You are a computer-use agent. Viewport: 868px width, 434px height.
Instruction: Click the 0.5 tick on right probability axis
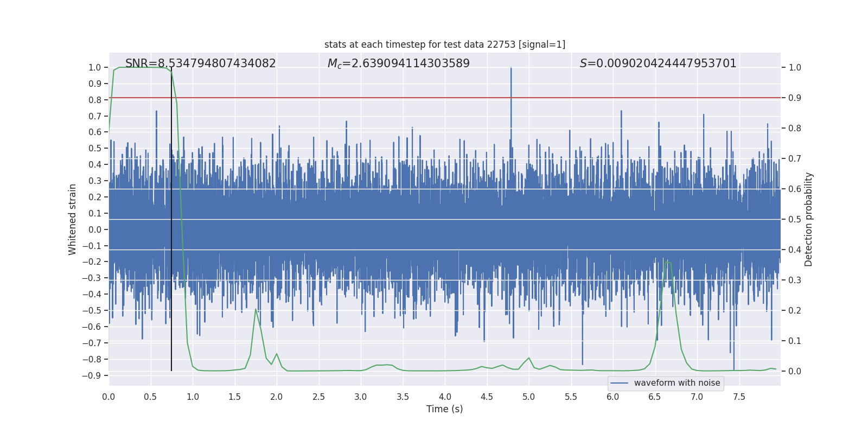tap(795, 220)
